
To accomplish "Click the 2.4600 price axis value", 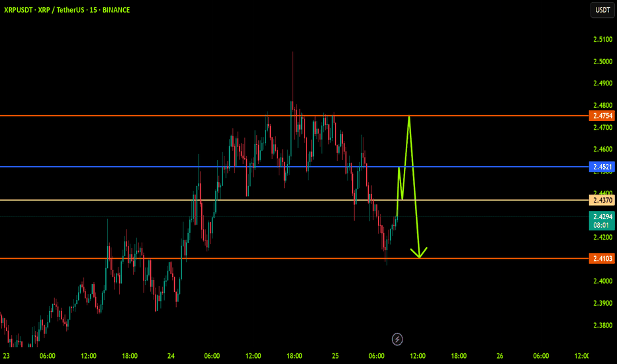I will click(603, 149).
